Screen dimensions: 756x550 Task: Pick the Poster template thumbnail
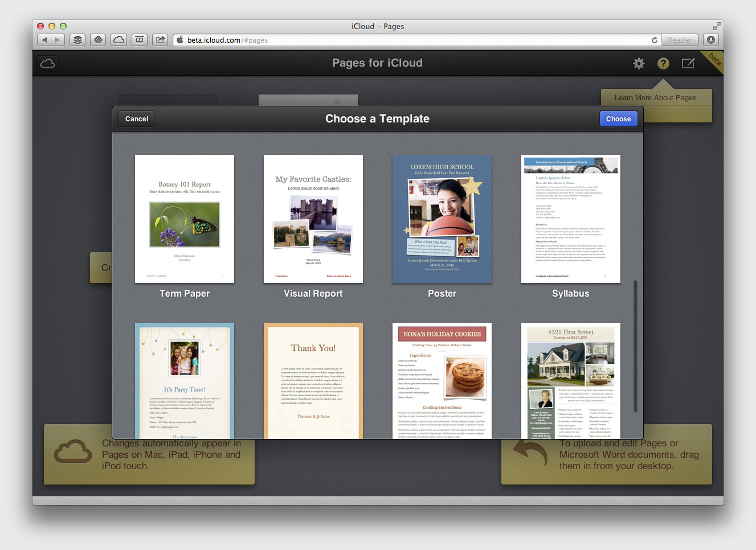[442, 219]
